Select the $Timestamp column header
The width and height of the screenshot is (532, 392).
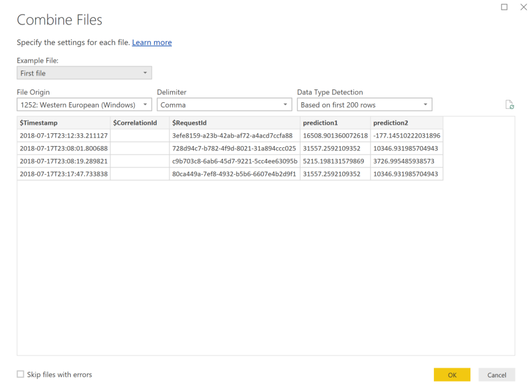(x=63, y=123)
